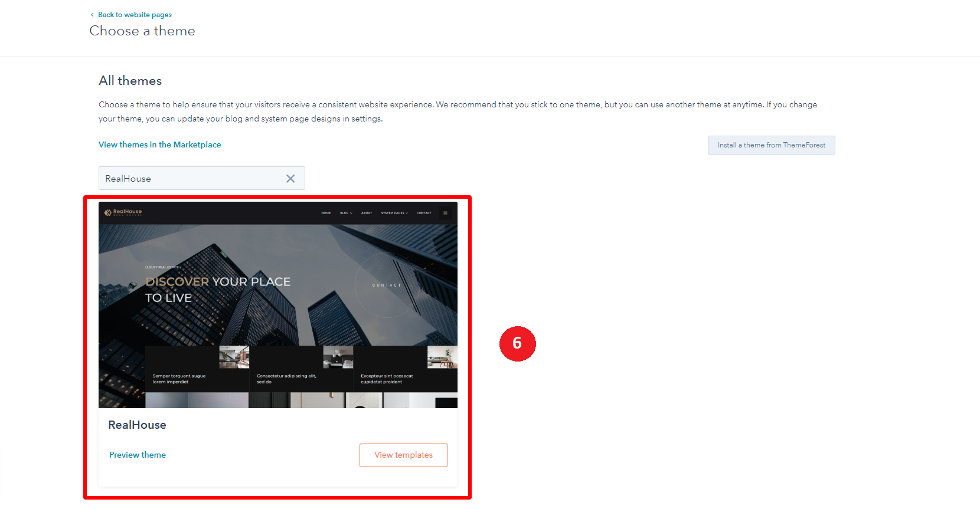
Task: Expand the BLOG dropdown in preview navigation
Action: (x=346, y=213)
